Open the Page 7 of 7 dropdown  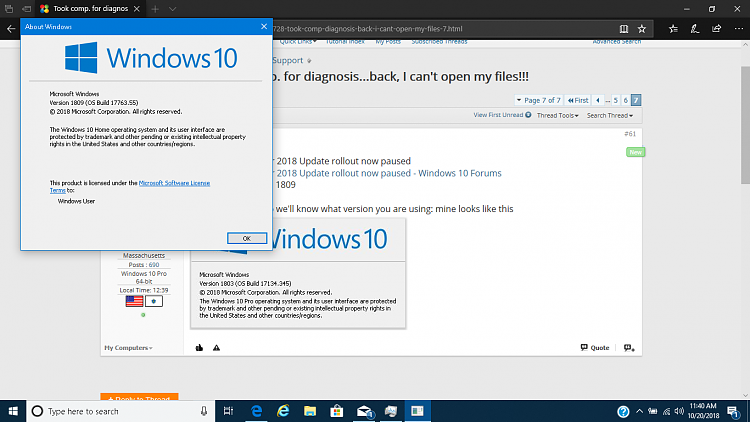(x=539, y=100)
